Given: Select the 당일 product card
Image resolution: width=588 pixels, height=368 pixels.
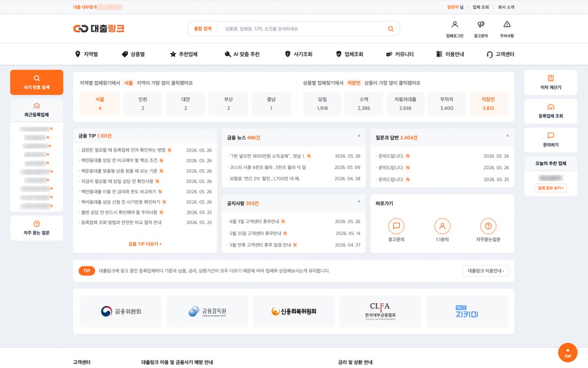Looking at the screenshot, I should 322,104.
